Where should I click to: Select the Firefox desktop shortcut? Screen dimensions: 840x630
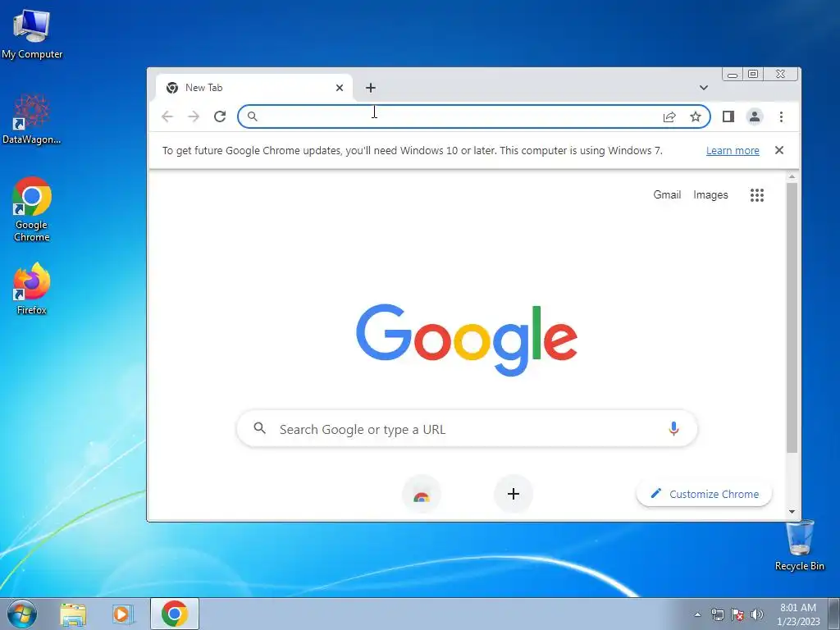pyautogui.click(x=32, y=289)
